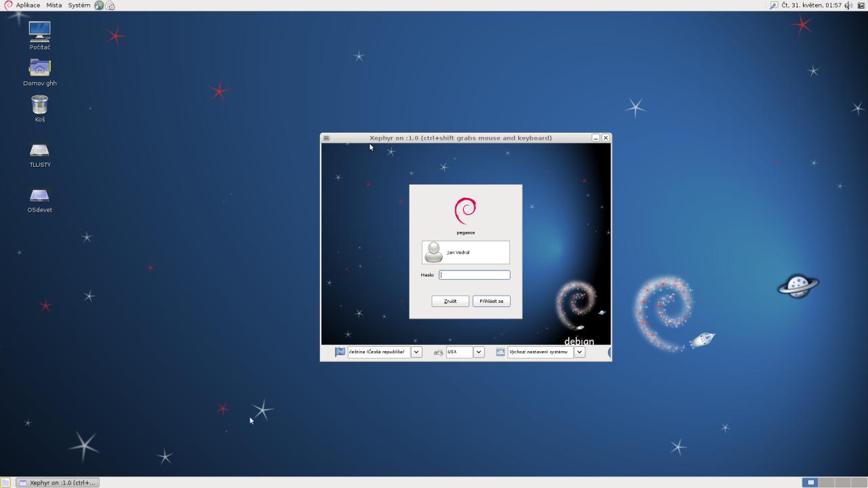Click the show desktop icon in the bottom panel
The image size is (868, 488).
coord(5,483)
